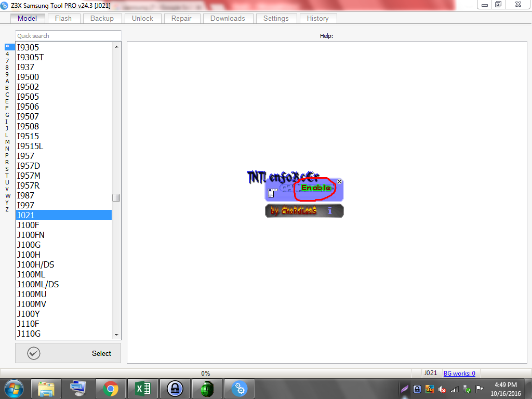Open the BG works: 0 link
532x399 pixels.
click(459, 373)
